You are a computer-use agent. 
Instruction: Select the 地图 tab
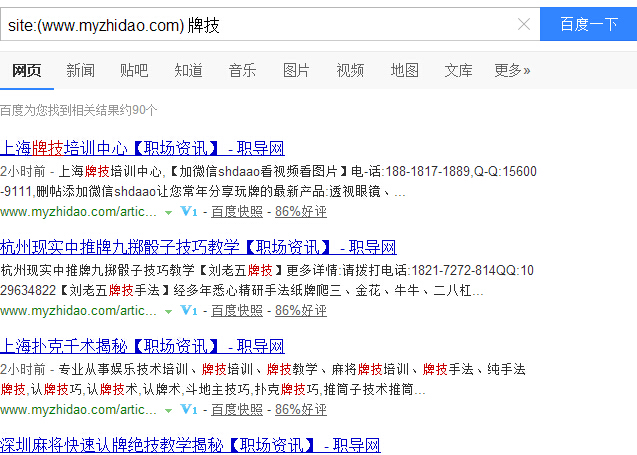point(405,70)
